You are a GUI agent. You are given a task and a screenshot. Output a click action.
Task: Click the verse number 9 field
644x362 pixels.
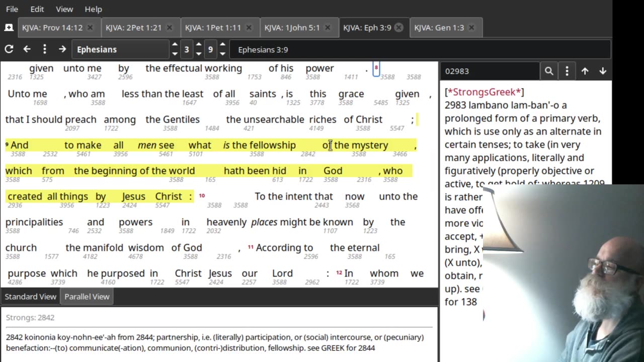pos(210,49)
